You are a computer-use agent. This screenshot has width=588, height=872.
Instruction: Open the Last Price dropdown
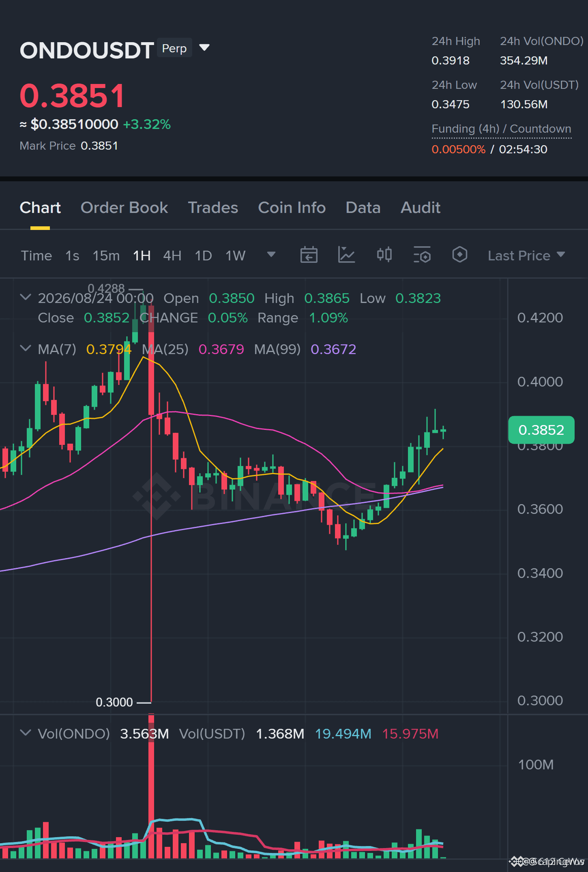point(526,256)
